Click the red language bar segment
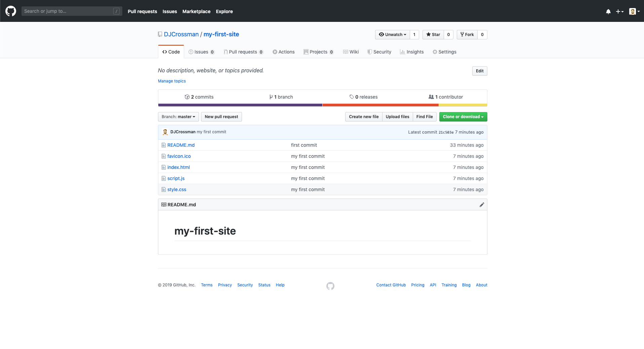 click(380, 105)
